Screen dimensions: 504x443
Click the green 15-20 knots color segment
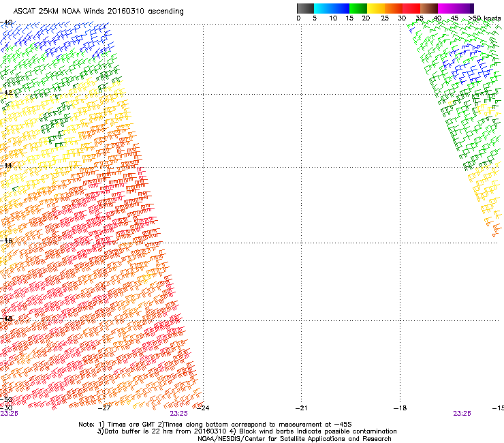tap(358, 8)
